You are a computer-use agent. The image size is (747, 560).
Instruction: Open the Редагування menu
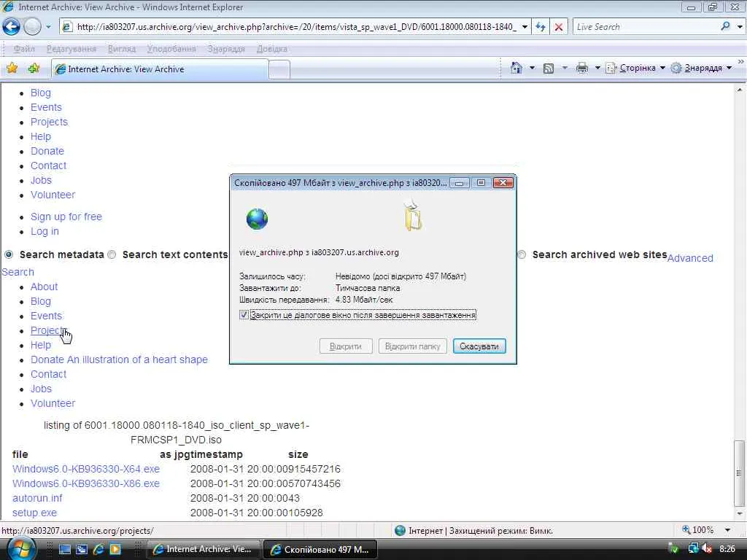click(71, 49)
